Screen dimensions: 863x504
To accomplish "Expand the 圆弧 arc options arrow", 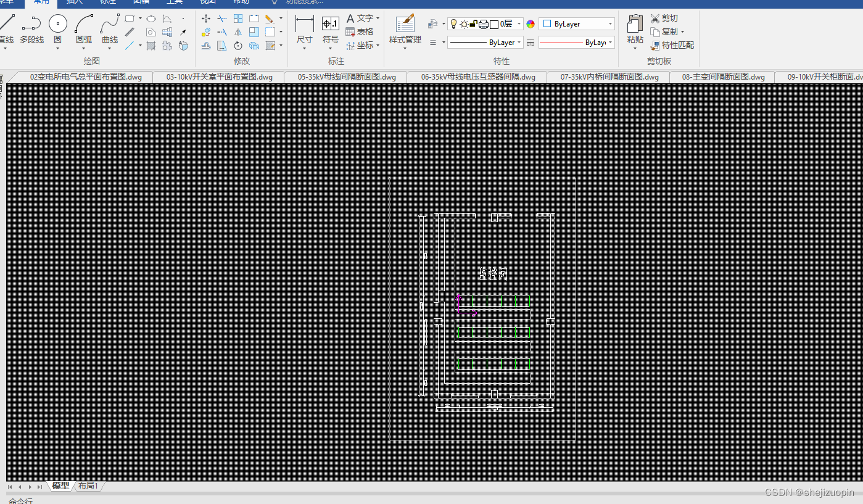I will point(84,49).
